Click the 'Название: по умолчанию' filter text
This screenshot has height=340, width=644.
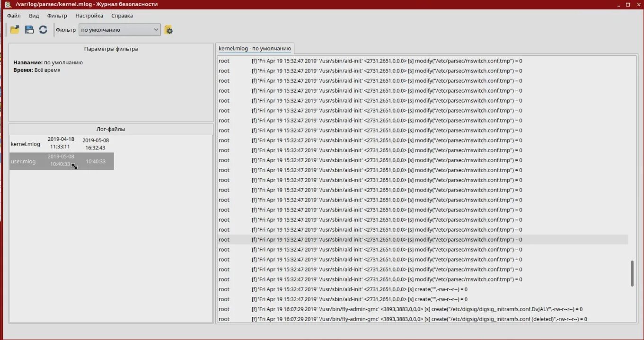[48, 62]
